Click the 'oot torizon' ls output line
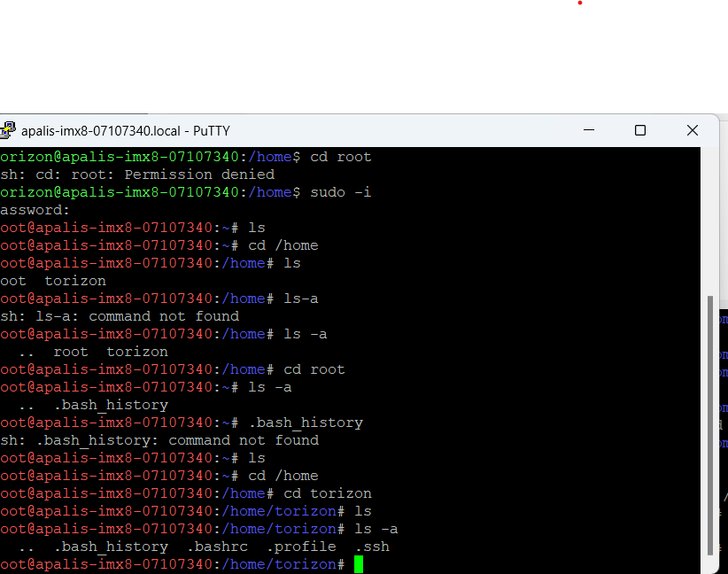 click(x=53, y=281)
